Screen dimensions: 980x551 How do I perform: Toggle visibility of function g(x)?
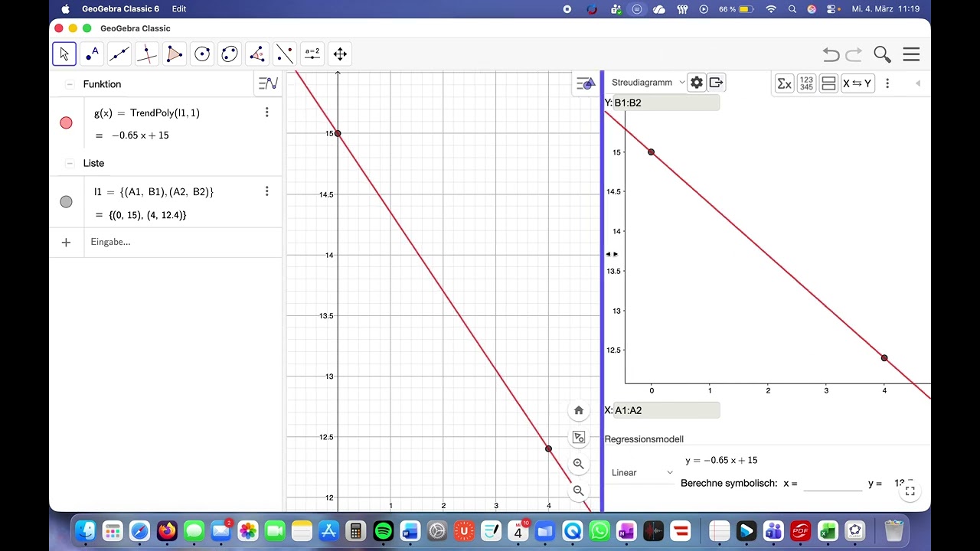pyautogui.click(x=66, y=122)
